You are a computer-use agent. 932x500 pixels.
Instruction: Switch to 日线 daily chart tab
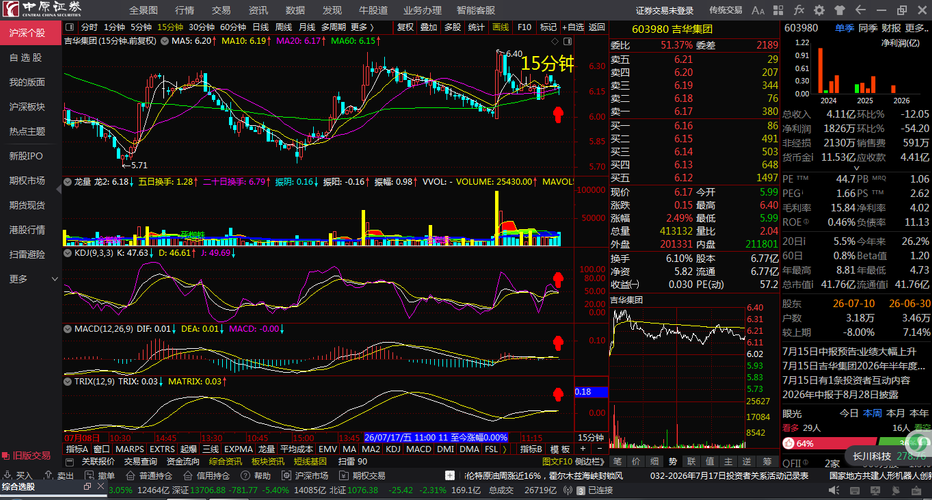260,27
